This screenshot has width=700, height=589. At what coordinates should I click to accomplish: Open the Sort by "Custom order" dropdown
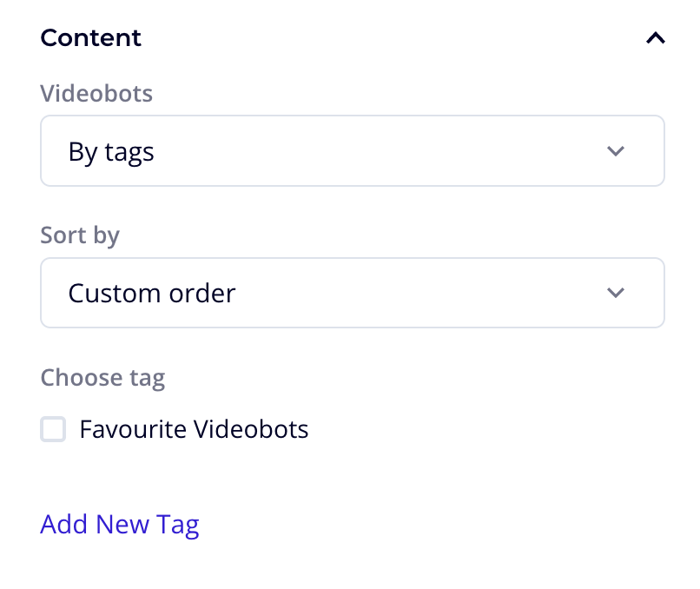click(352, 293)
